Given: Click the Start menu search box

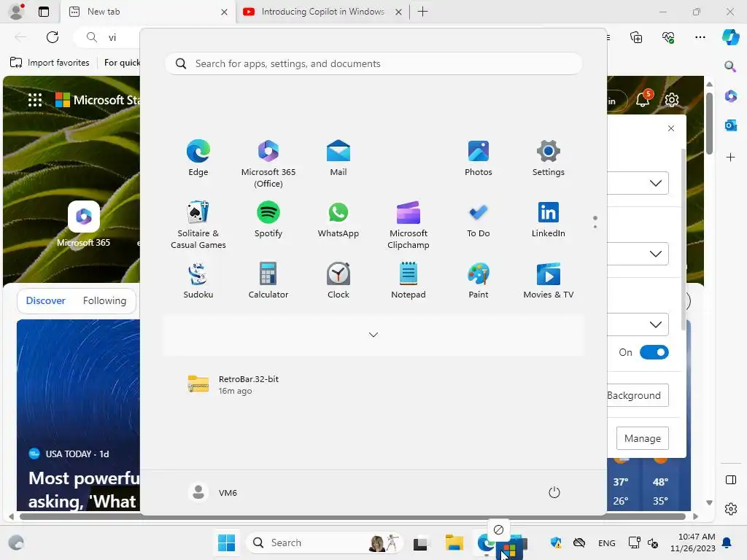Looking at the screenshot, I should [x=373, y=64].
